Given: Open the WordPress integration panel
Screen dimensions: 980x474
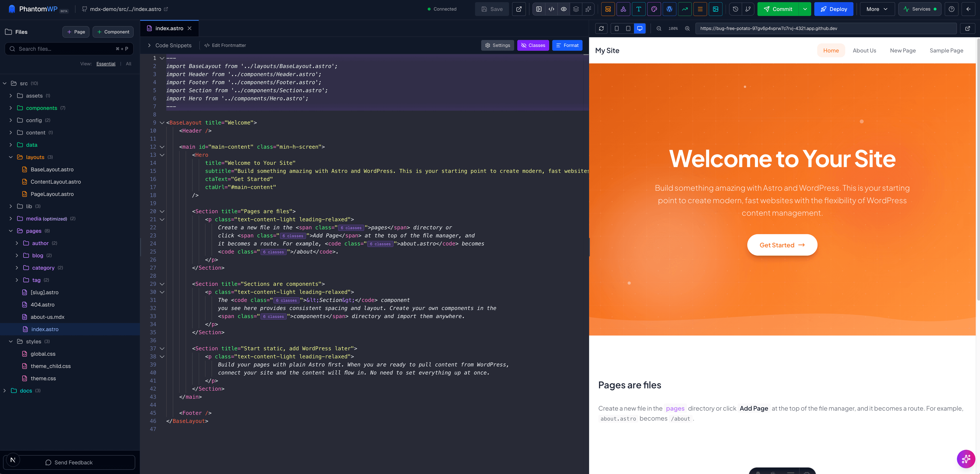Looking at the screenshot, I should (x=669, y=9).
